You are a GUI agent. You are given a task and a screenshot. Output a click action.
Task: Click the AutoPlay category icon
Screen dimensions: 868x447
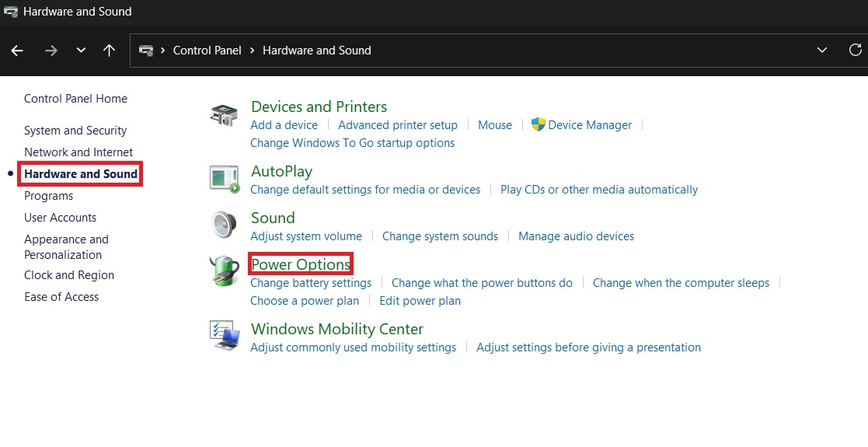[225, 179]
